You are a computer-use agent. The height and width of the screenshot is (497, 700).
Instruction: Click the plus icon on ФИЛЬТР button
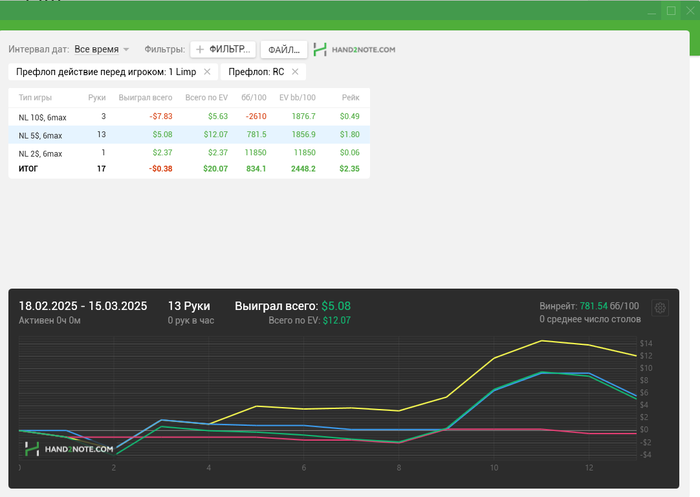pos(200,49)
